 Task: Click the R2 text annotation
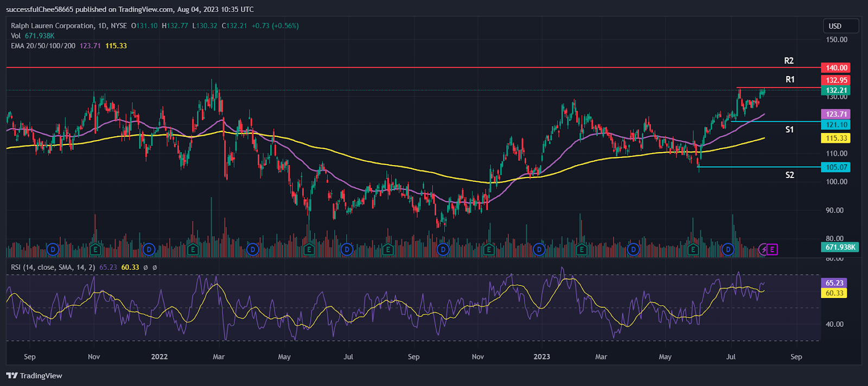coord(789,61)
